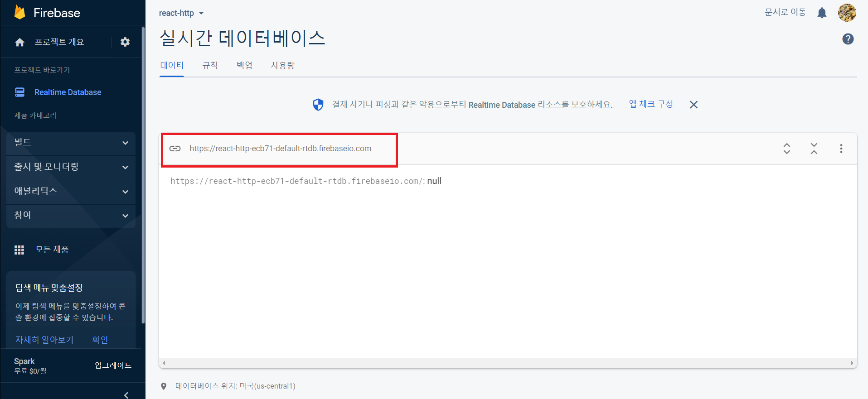Click the horizontal scrollbar right arrow

point(852,363)
